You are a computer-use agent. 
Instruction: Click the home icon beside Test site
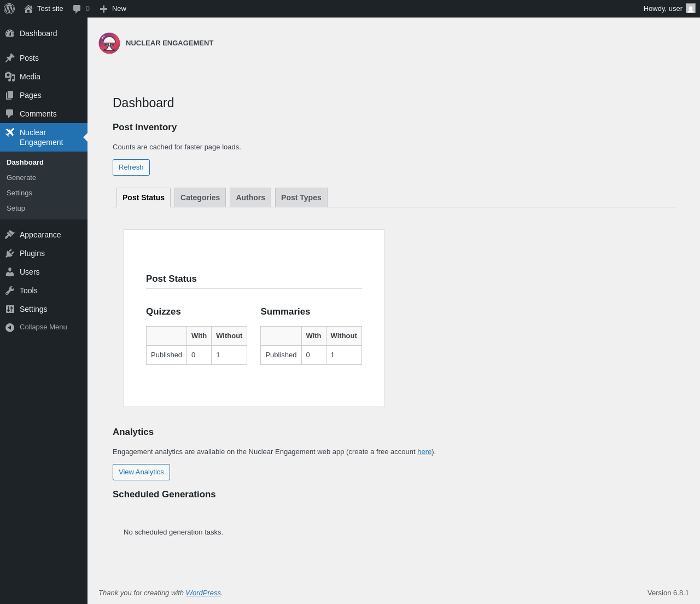pos(28,9)
